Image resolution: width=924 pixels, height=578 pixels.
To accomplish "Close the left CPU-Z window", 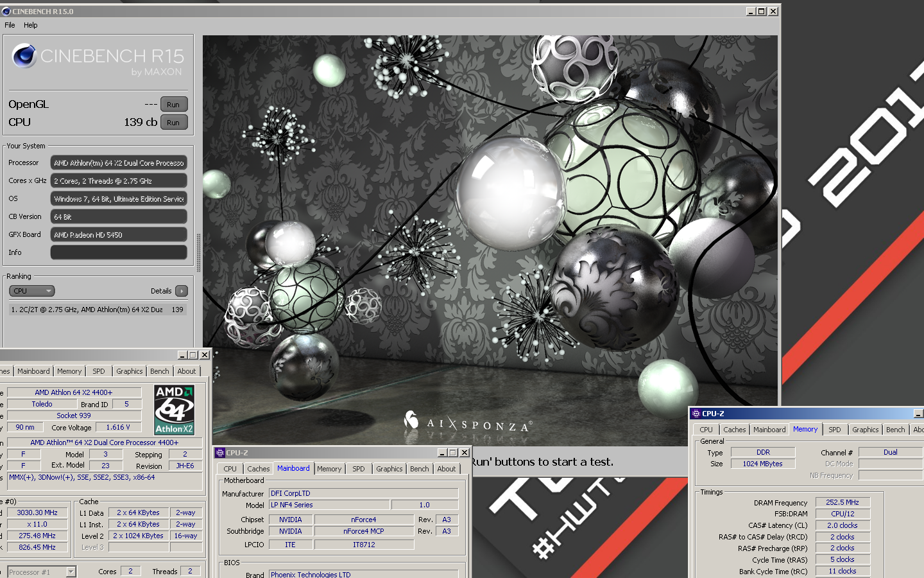I will tap(205, 355).
